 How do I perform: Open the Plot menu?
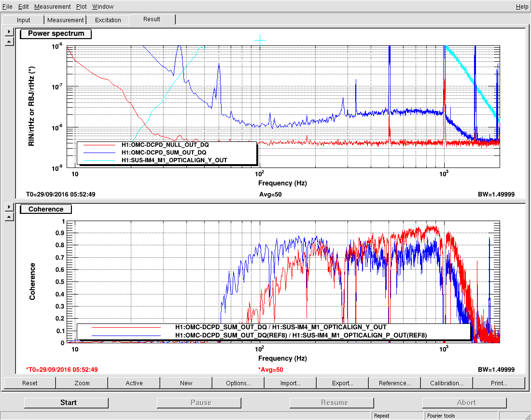[x=81, y=7]
